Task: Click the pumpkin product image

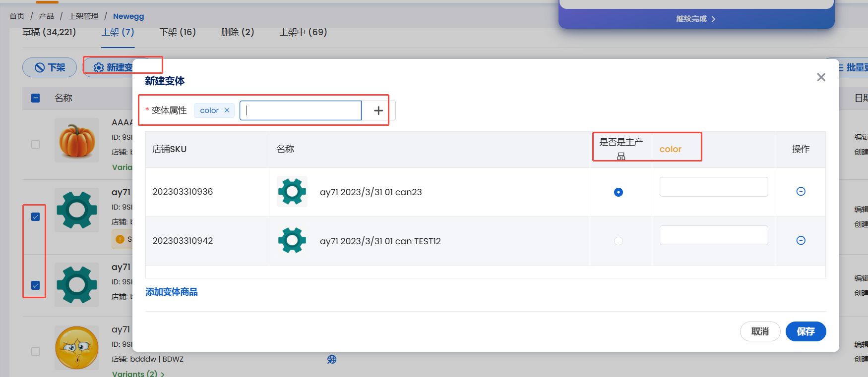Action: 77,141
